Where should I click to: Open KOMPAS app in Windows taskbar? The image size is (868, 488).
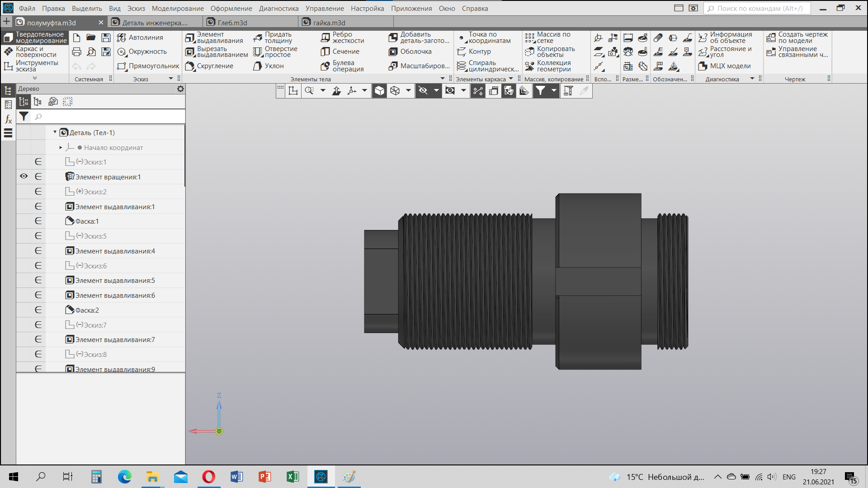321,477
